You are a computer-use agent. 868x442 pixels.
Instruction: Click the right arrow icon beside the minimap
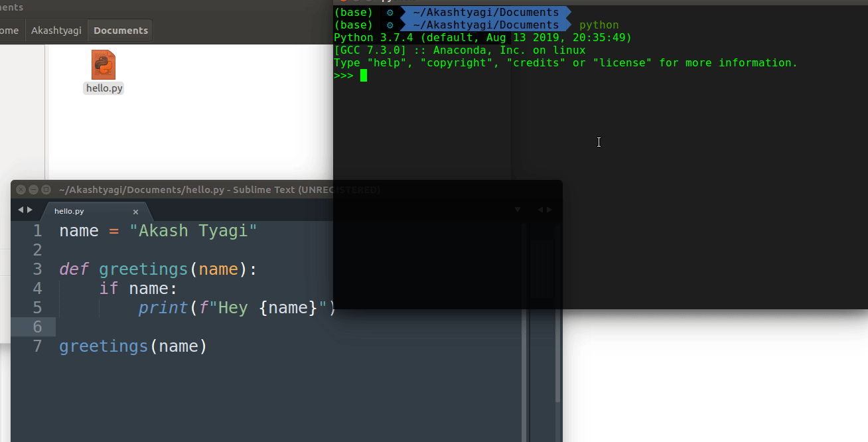pos(548,209)
